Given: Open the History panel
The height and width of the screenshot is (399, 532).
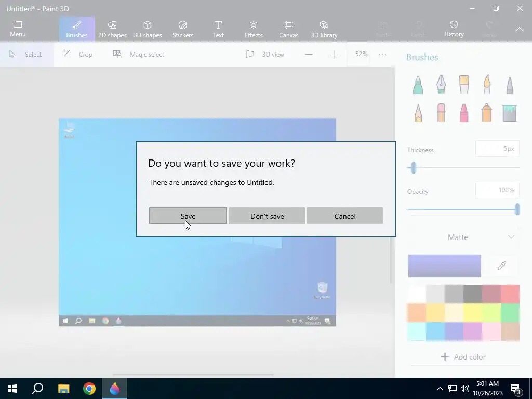Looking at the screenshot, I should pos(454,29).
